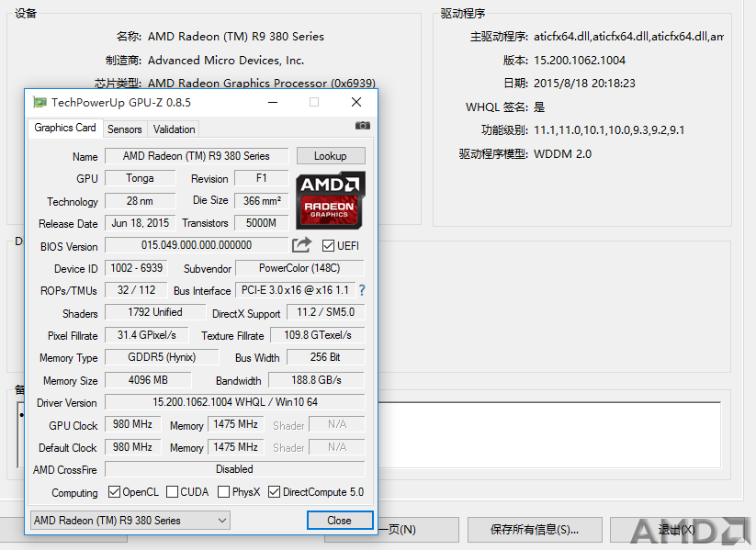The height and width of the screenshot is (550, 756).
Task: Click the GPU-Z title bar app icon
Action: tap(39, 102)
